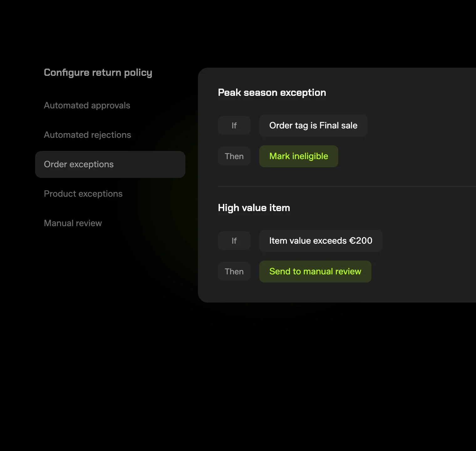Click the Then label beside Mark ineligible
476x451 pixels.
click(x=234, y=156)
